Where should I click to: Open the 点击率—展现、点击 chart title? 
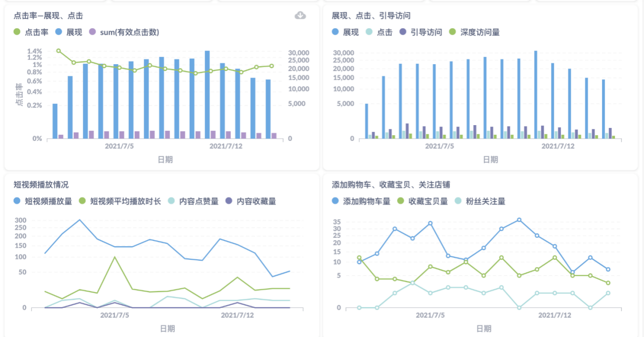tap(48, 16)
